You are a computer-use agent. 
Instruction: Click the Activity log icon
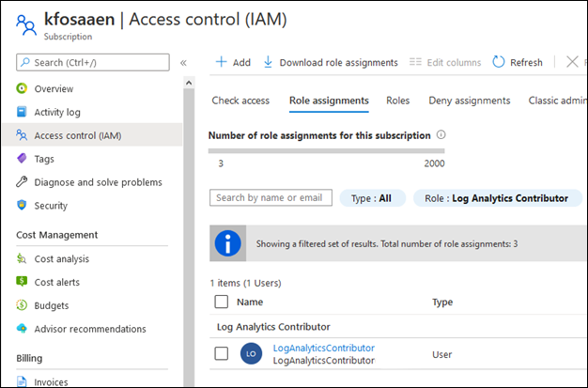click(x=22, y=112)
